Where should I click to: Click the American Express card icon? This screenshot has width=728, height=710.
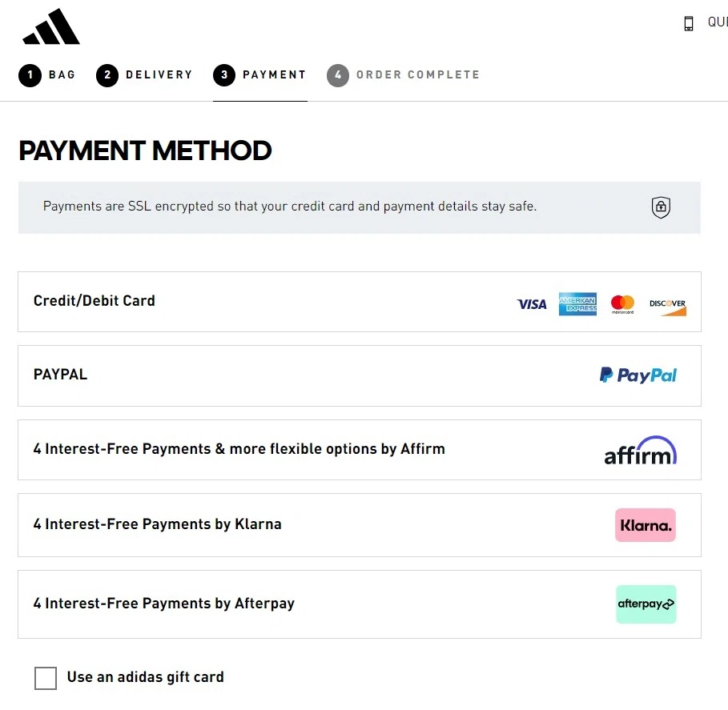[x=577, y=304]
